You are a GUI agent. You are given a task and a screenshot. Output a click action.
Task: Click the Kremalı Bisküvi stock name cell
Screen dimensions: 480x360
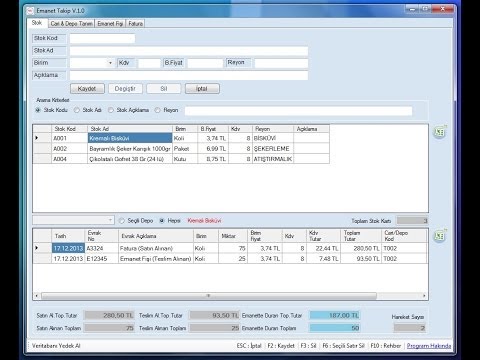coord(130,138)
